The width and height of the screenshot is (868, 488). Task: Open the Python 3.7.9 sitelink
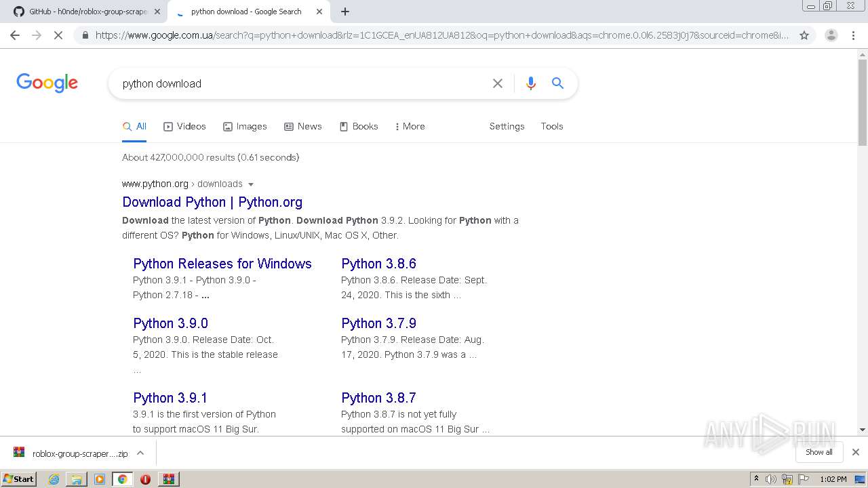[x=378, y=323]
